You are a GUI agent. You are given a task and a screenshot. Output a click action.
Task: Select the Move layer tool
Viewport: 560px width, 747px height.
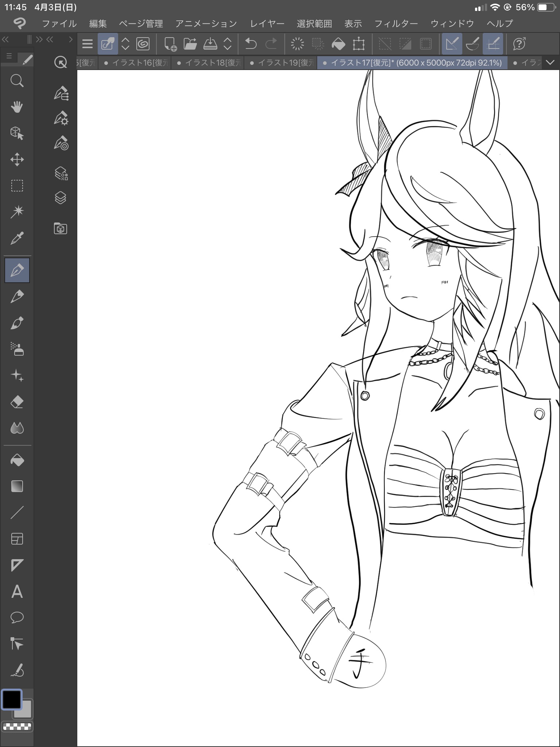pos(17,159)
